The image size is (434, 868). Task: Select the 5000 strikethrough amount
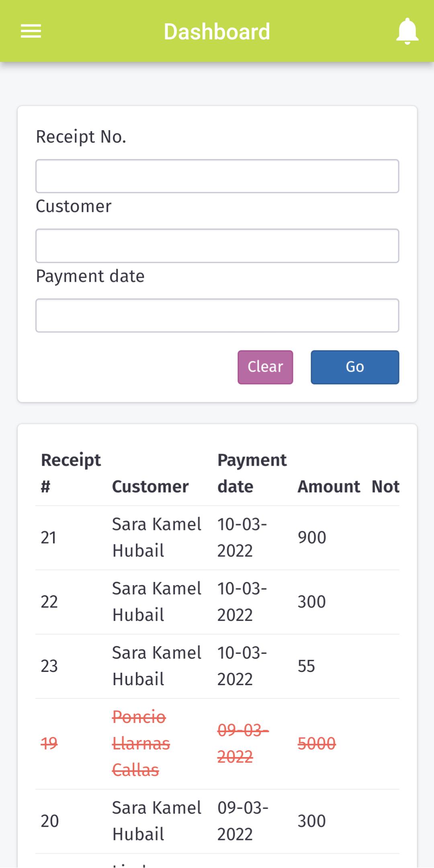coord(317,743)
